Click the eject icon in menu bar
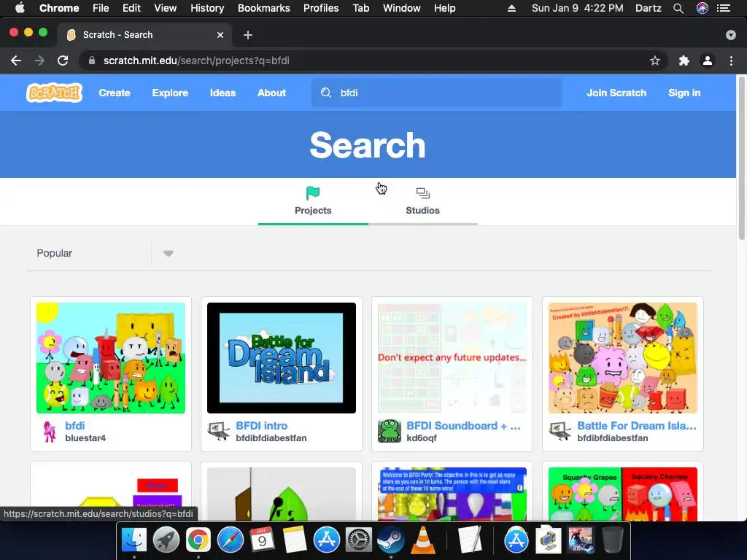The width and height of the screenshot is (747, 560). 511,8
